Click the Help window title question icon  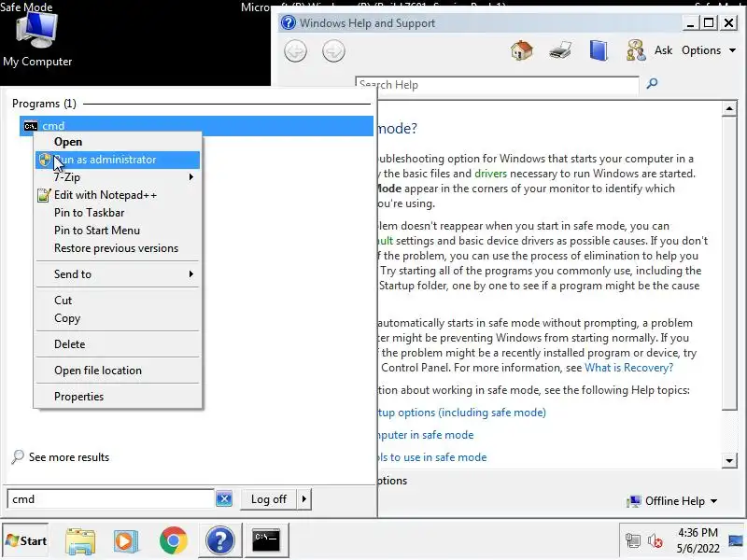[289, 22]
